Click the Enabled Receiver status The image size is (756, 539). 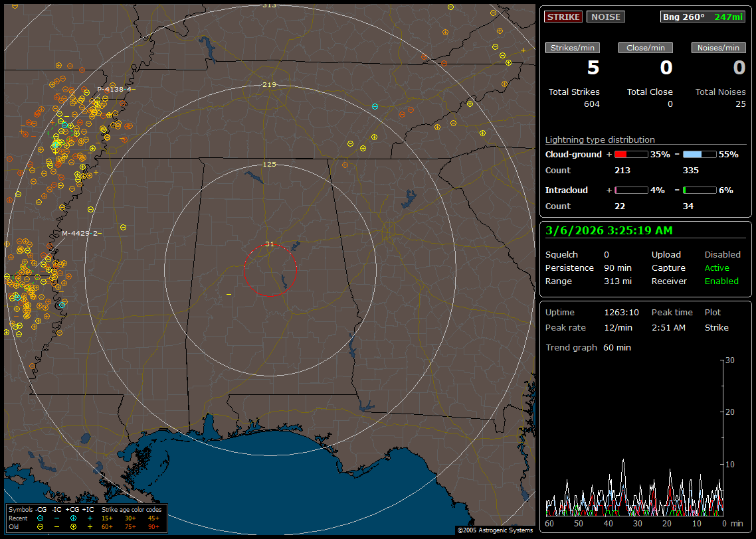[721, 281]
